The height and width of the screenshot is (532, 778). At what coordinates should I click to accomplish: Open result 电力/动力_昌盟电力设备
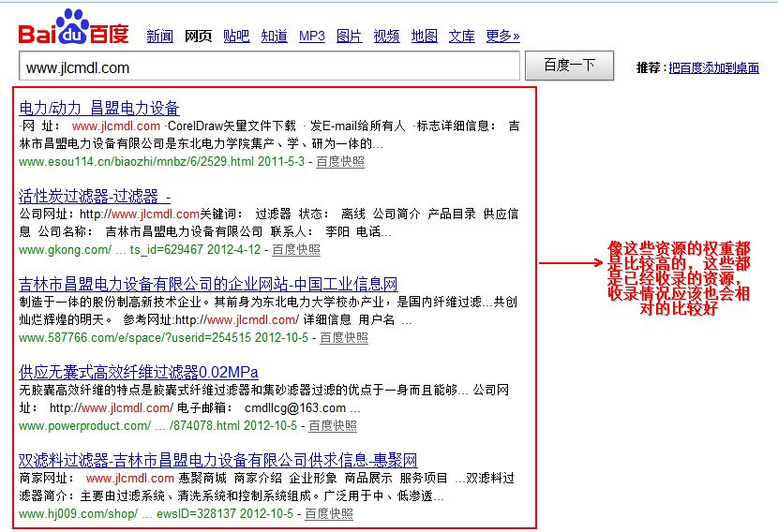[x=99, y=108]
